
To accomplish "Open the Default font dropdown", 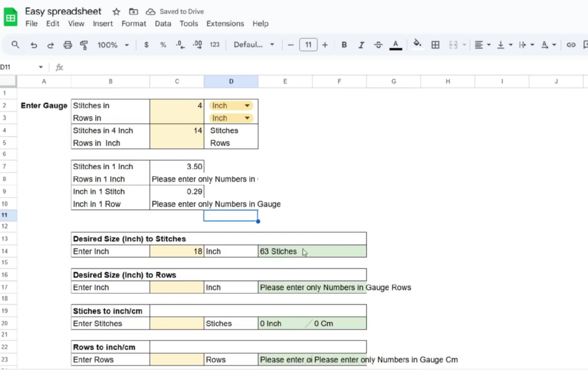I will [254, 45].
